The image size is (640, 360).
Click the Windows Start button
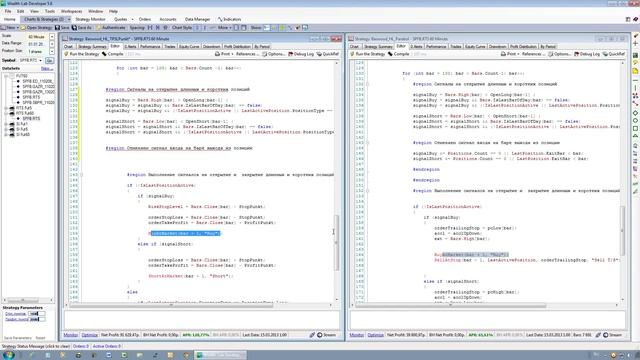click(8, 355)
